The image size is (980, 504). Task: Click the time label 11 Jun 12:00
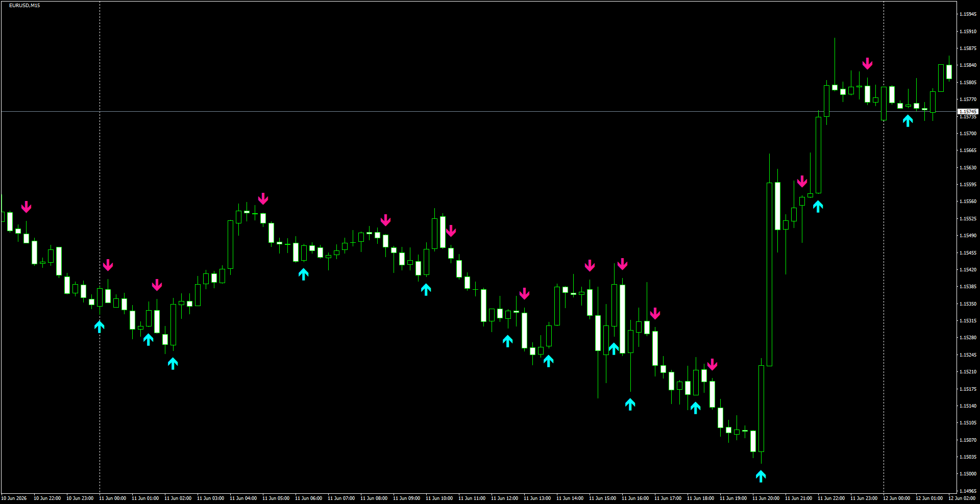(504, 498)
